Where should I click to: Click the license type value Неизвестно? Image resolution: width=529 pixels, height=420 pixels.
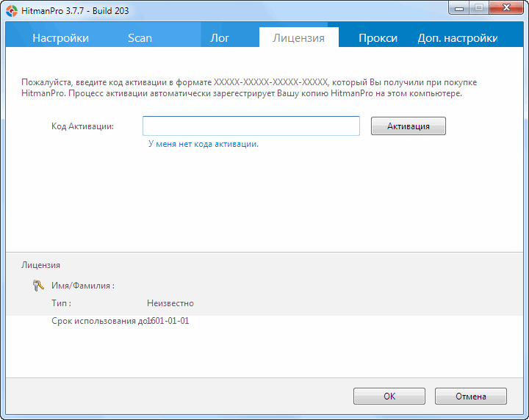point(170,303)
